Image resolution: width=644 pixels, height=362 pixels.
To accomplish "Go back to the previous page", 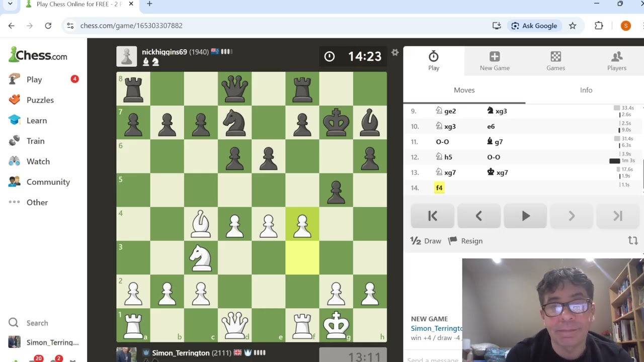I will (x=12, y=26).
